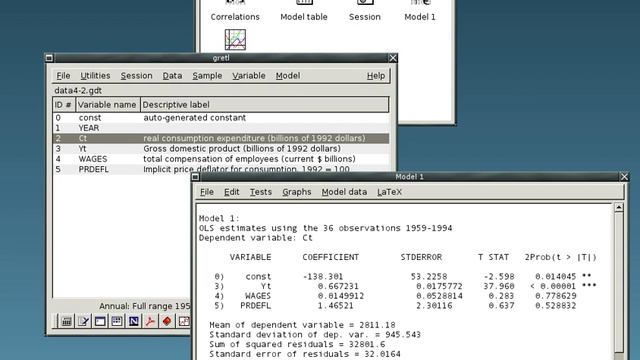This screenshot has height=360, width=640.
Task: Open the PDF user manual icon
Action: (150, 322)
